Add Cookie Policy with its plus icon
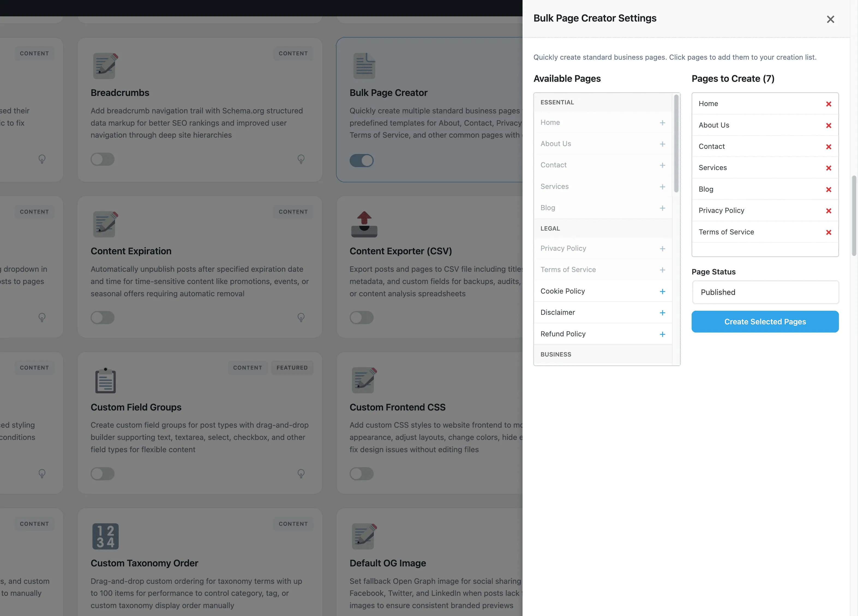 click(662, 291)
